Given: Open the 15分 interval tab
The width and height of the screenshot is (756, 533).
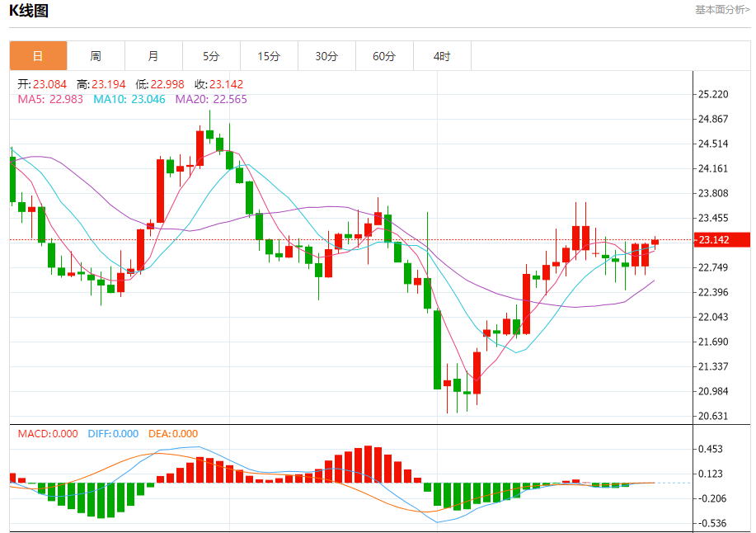Looking at the screenshot, I should [269, 56].
